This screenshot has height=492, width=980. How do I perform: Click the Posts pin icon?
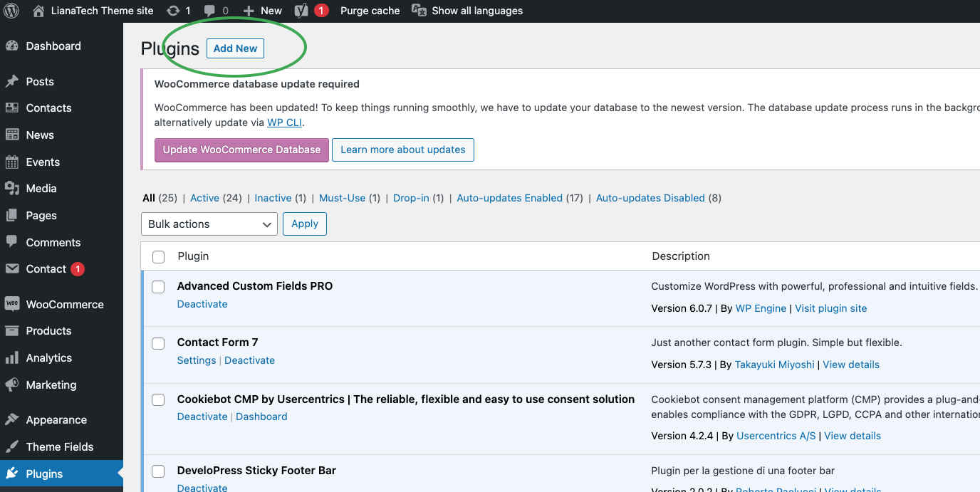point(12,81)
